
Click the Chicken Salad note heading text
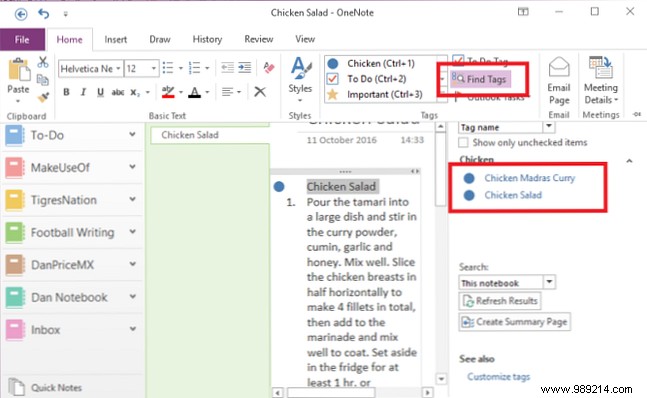(x=341, y=187)
